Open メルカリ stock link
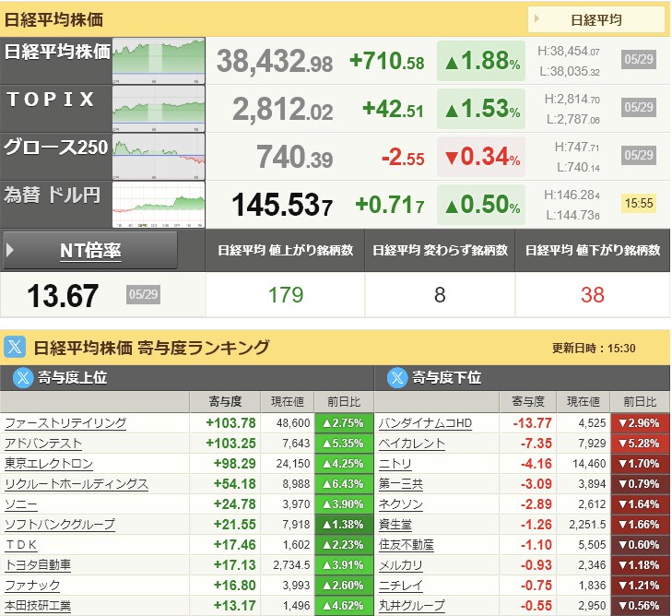 click(401, 565)
